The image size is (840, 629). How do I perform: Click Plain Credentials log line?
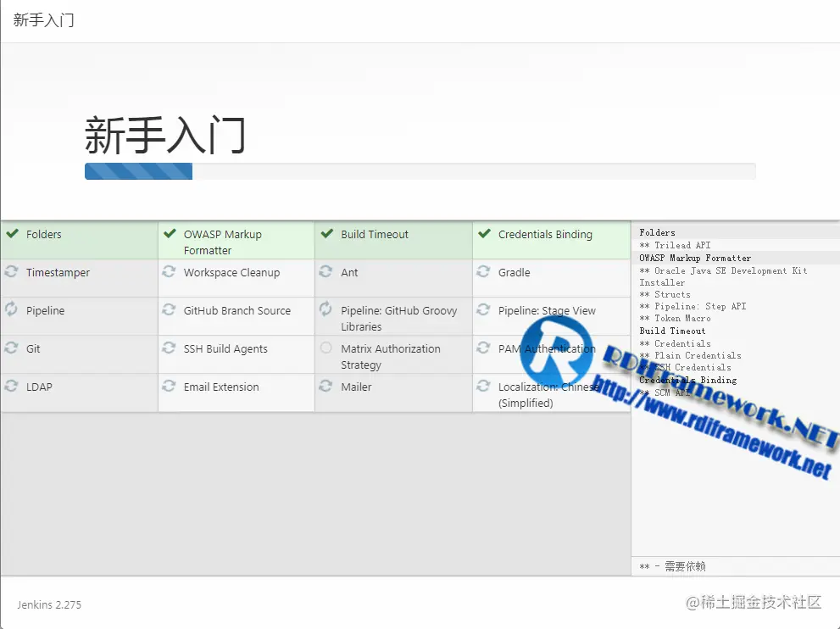(x=691, y=355)
